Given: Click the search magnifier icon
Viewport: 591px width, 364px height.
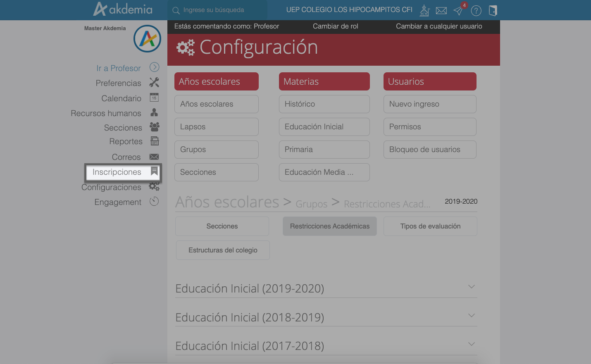Looking at the screenshot, I should pyautogui.click(x=176, y=10).
